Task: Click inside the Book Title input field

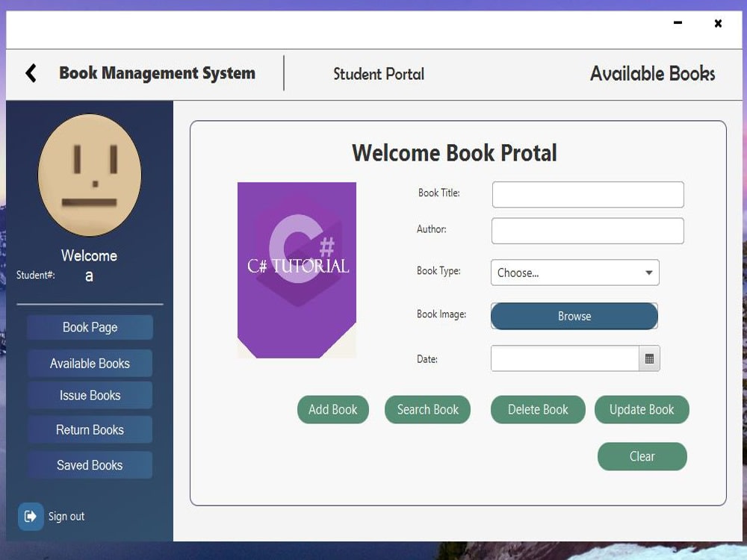Action: (x=587, y=194)
